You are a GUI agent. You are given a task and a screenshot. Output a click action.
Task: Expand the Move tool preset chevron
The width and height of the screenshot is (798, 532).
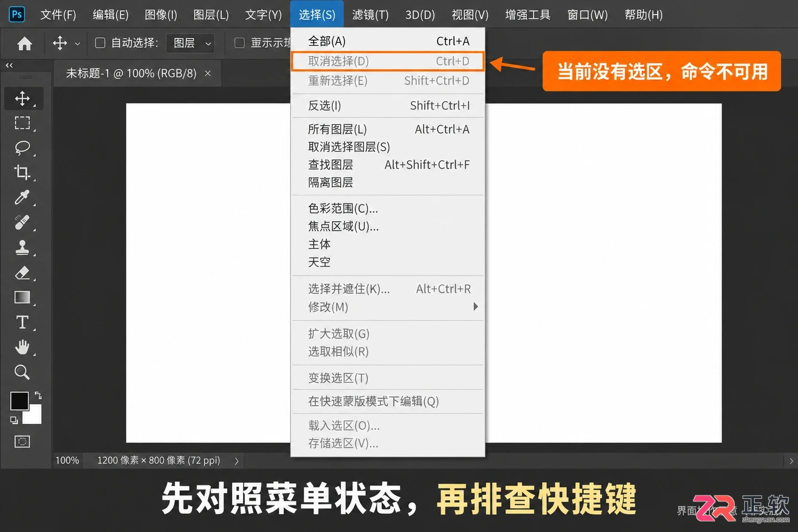pyautogui.click(x=78, y=43)
